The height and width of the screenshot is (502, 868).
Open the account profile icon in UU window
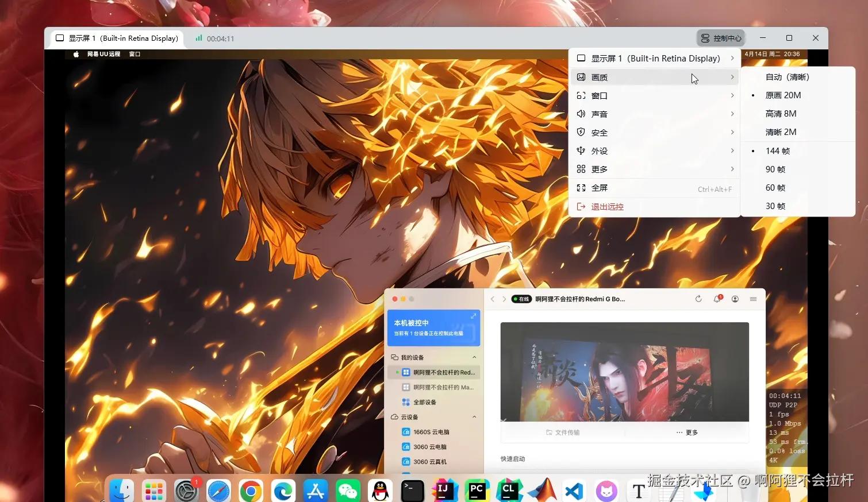pyautogui.click(x=735, y=299)
